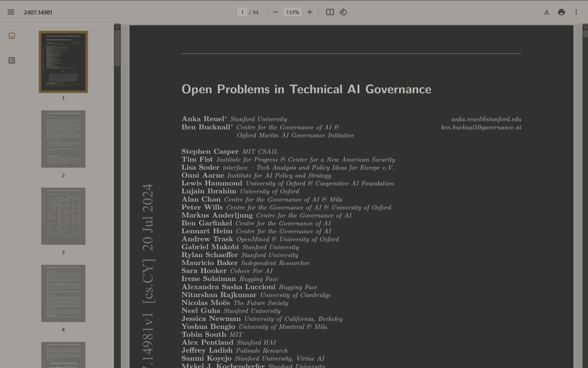Open the page 1 thumbnail
The width and height of the screenshot is (588, 368).
pos(63,62)
